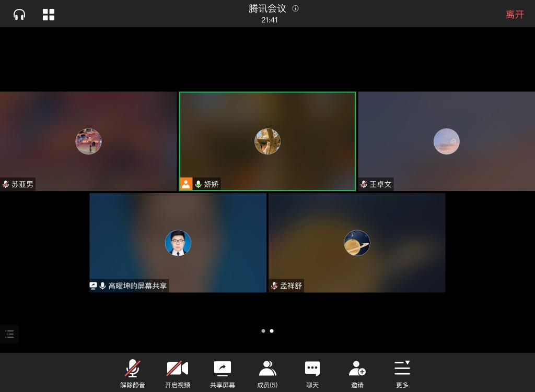Click the muted mic icon beside 王卓文
The height and width of the screenshot is (392, 535).
tap(364, 184)
